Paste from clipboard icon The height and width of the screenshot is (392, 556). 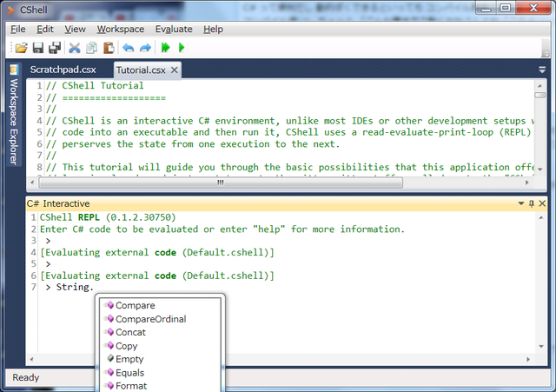pos(109,48)
